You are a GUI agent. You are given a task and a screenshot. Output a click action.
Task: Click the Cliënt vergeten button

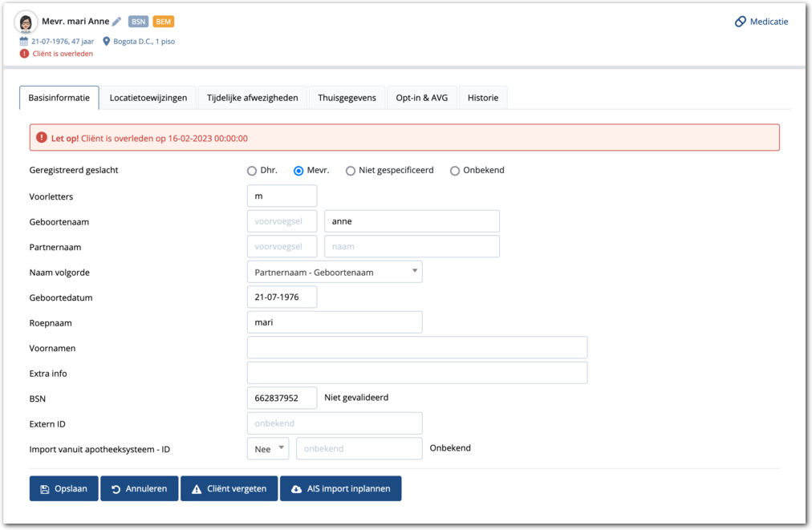tap(229, 488)
